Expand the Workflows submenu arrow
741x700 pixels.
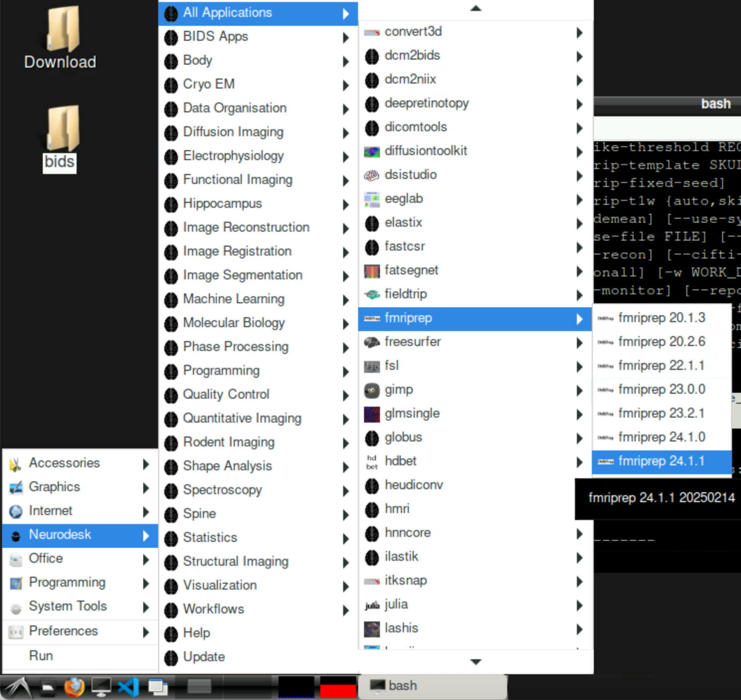(x=346, y=610)
